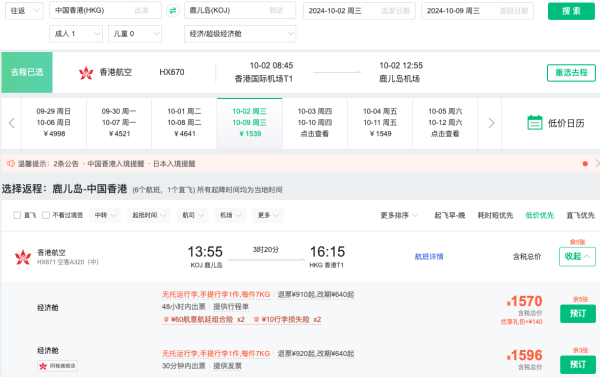Screen dimensions: 600x377
Task: Click 重选去程 to reselect outbound
Action: coord(571,73)
